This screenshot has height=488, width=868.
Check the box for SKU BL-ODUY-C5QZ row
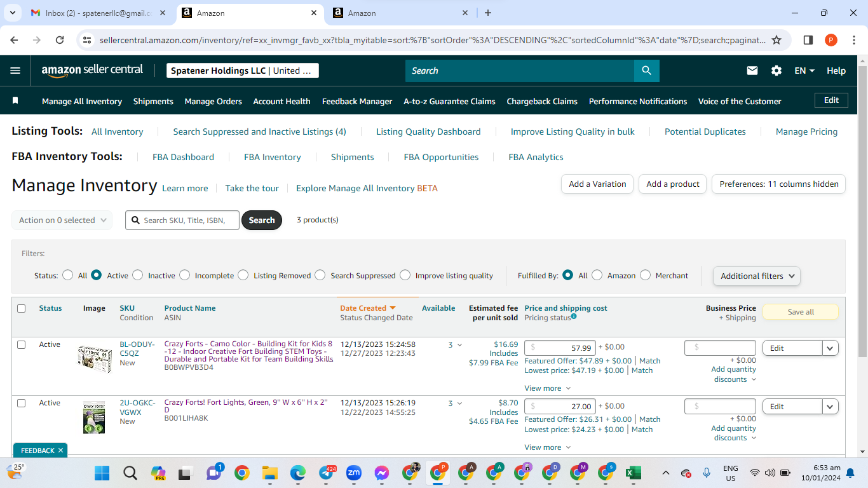22,344
